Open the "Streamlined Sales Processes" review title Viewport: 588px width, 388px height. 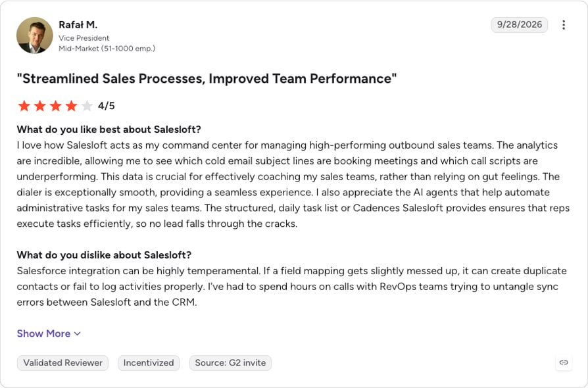(207, 79)
